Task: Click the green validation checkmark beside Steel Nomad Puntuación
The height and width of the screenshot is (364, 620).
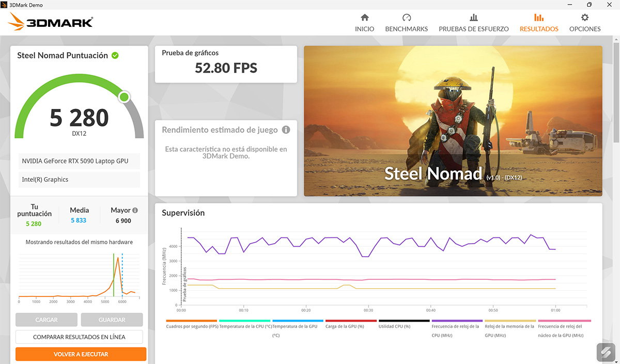Action: pyautogui.click(x=115, y=55)
